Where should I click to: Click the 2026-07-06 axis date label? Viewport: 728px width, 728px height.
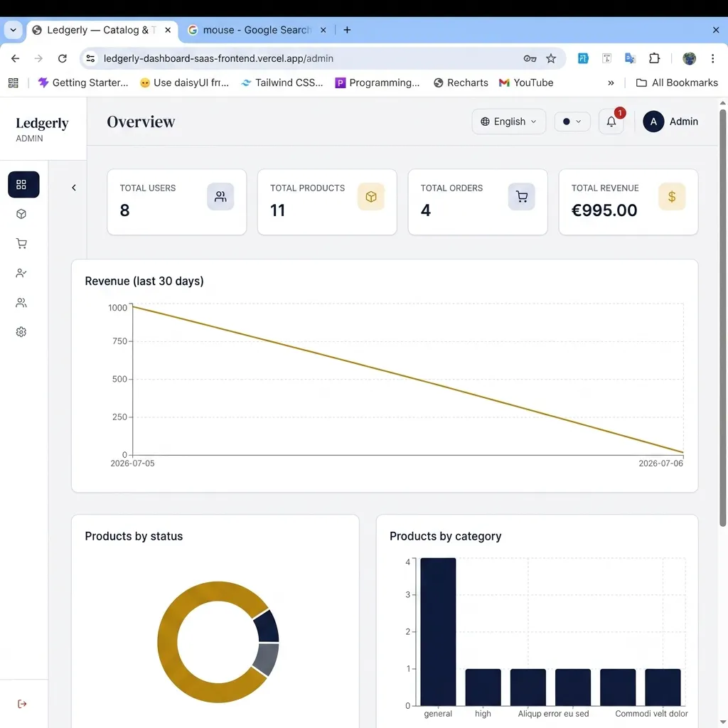coord(660,464)
